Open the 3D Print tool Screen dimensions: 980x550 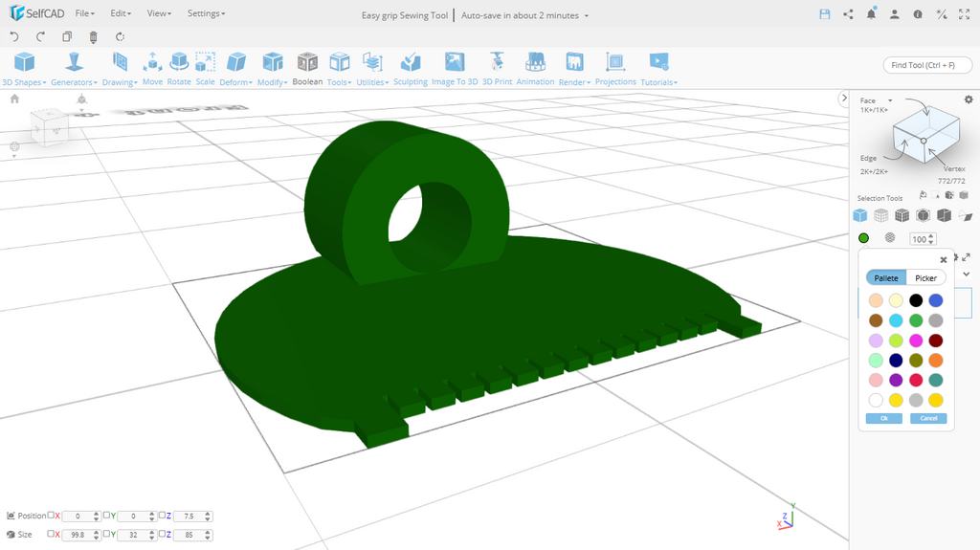497,69
